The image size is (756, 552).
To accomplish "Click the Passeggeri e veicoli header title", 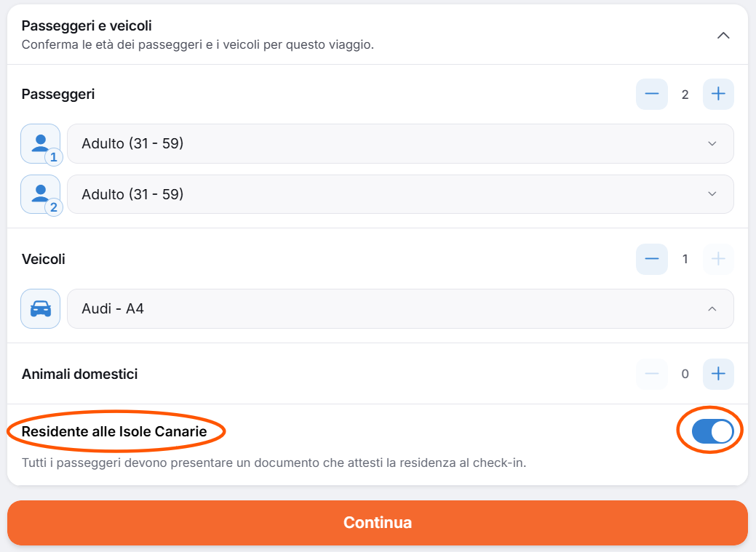I will coord(87,25).
